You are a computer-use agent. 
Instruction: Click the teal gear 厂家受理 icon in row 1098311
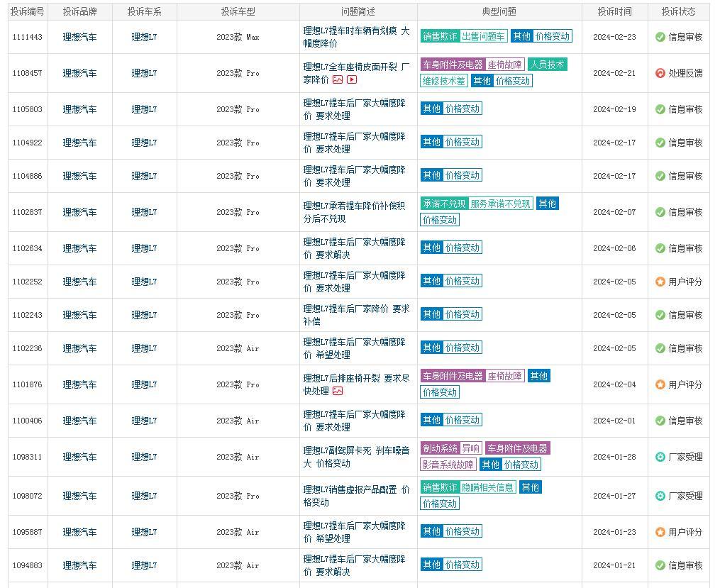click(660, 457)
